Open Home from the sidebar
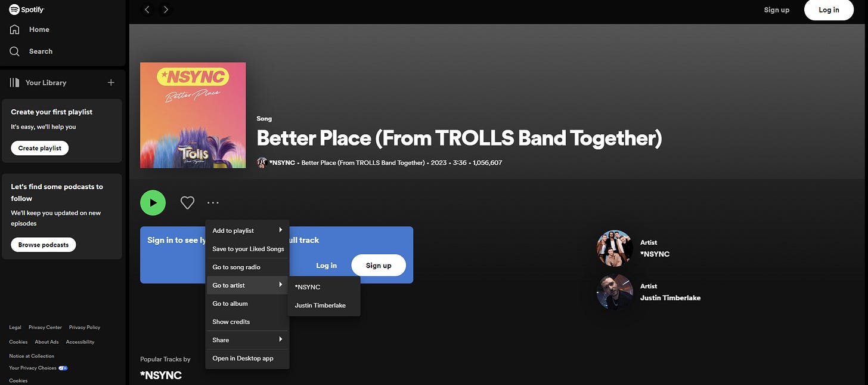This screenshot has width=868, height=385. pyautogui.click(x=29, y=29)
